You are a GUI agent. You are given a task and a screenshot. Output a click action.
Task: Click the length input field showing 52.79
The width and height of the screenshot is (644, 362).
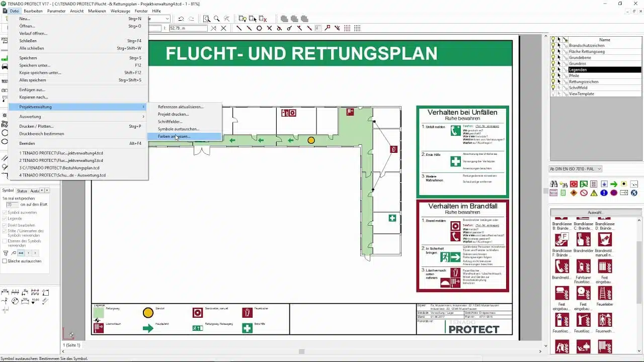click(189, 28)
